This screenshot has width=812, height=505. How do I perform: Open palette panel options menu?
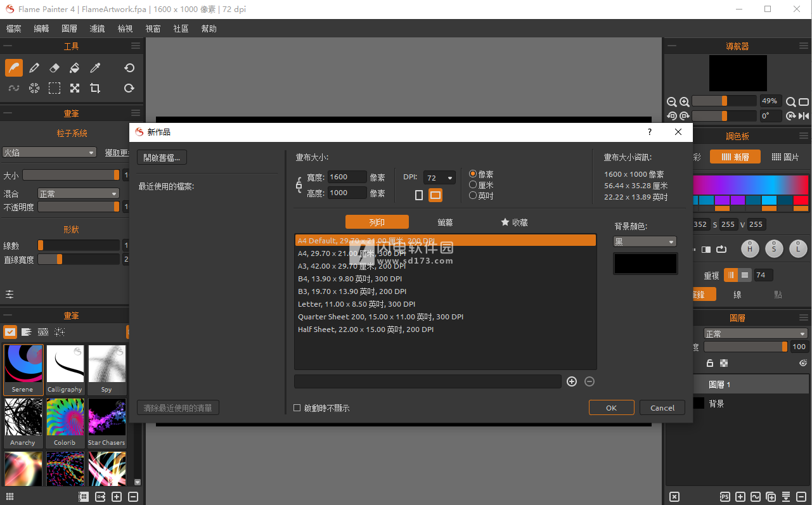pos(804,136)
